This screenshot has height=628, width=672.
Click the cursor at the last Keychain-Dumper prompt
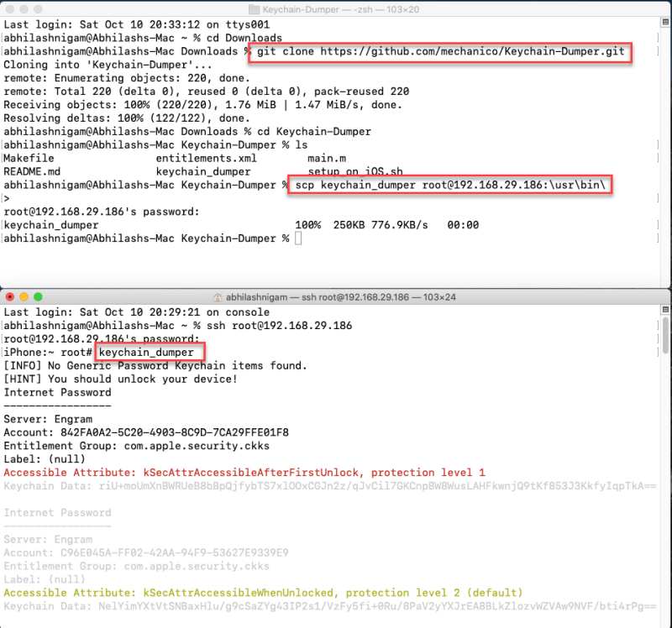point(298,238)
